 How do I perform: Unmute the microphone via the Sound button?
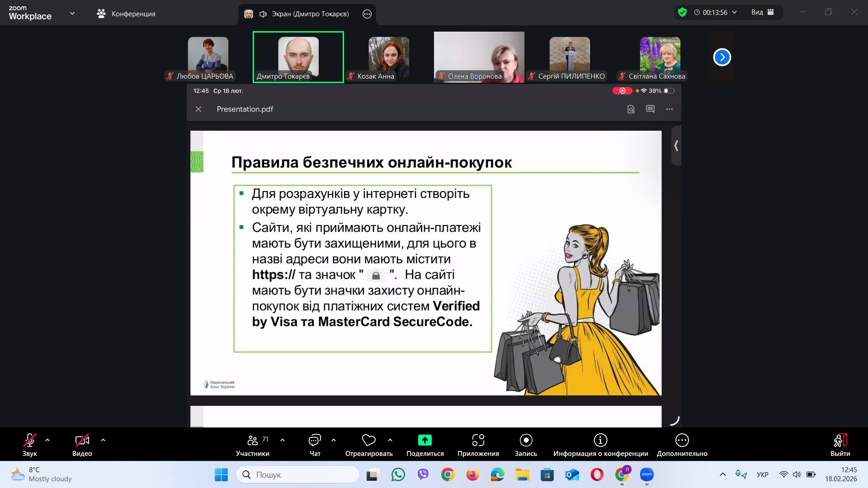coord(30,445)
